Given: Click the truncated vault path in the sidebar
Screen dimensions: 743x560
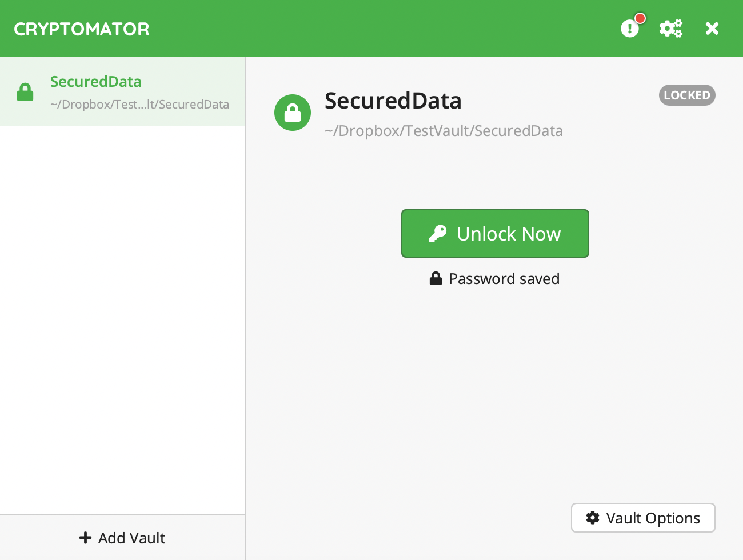Looking at the screenshot, I should pos(139,105).
